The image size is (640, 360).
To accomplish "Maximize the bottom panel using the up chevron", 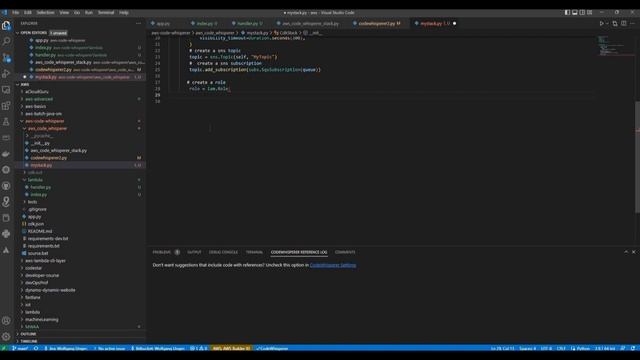I will point(626,252).
